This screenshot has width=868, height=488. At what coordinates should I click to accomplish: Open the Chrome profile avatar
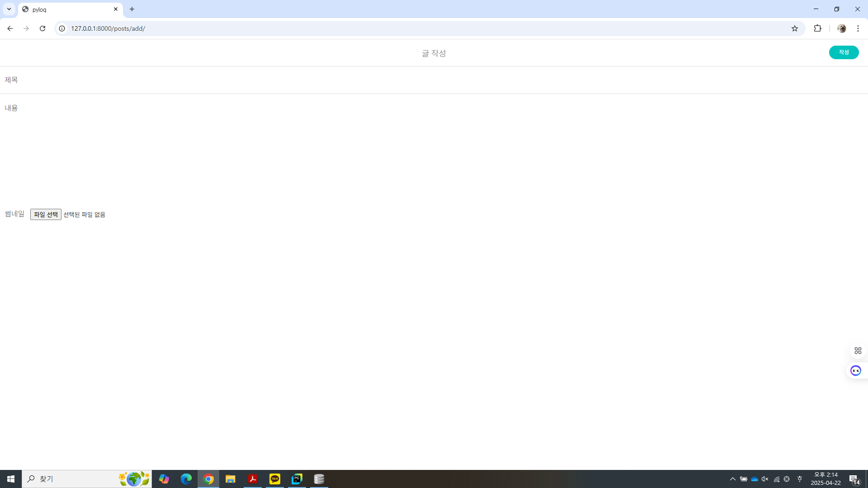[x=841, y=28]
